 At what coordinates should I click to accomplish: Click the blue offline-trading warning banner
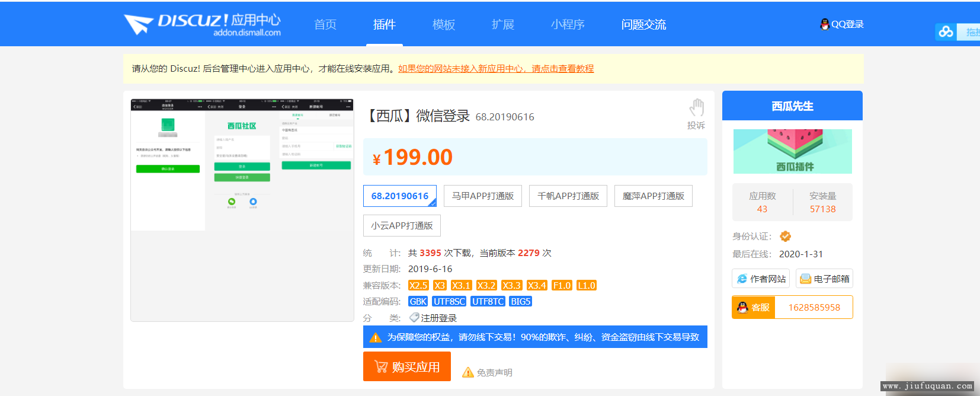(x=535, y=337)
